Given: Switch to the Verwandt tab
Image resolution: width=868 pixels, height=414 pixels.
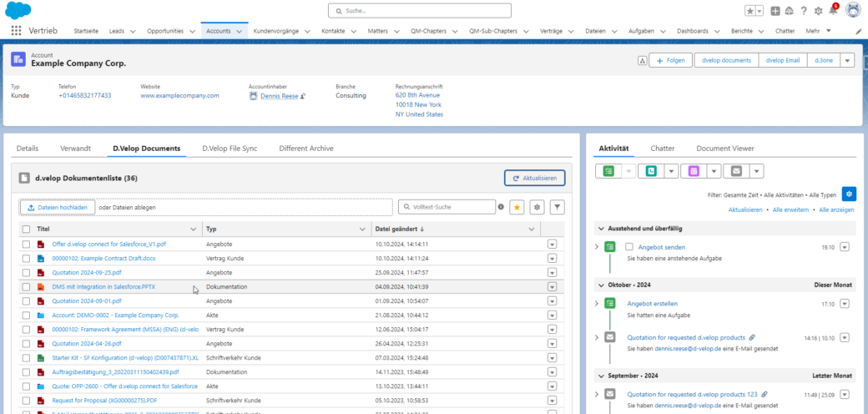Looking at the screenshot, I should (x=76, y=149).
